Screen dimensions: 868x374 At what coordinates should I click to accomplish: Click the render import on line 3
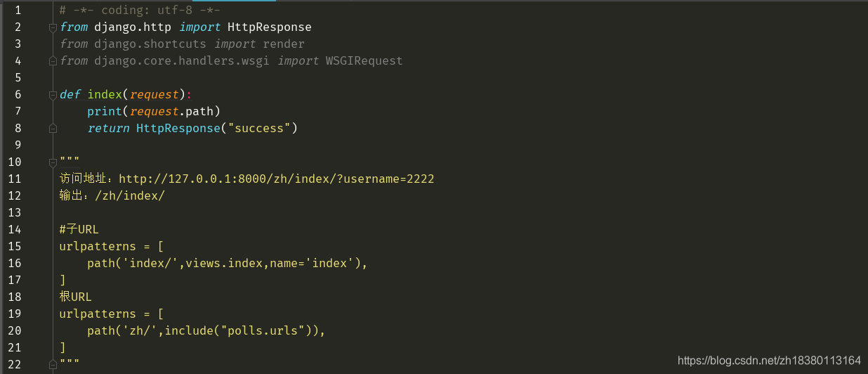284,44
